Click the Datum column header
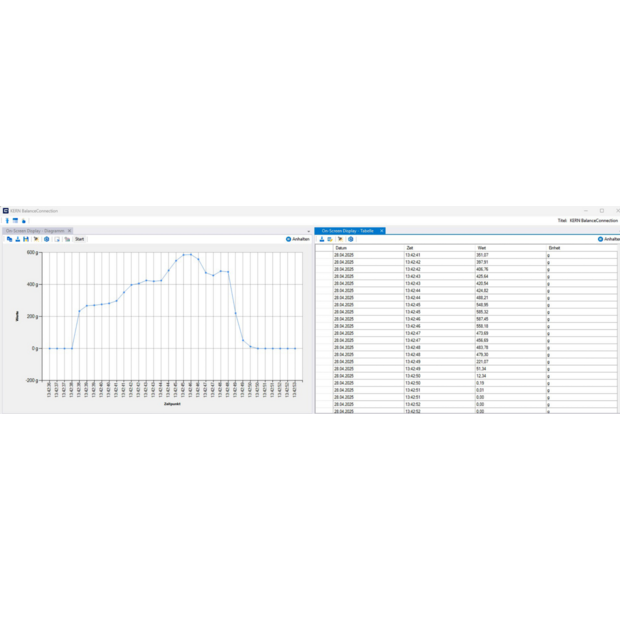Screen dimensions: 620x620 click(341, 247)
